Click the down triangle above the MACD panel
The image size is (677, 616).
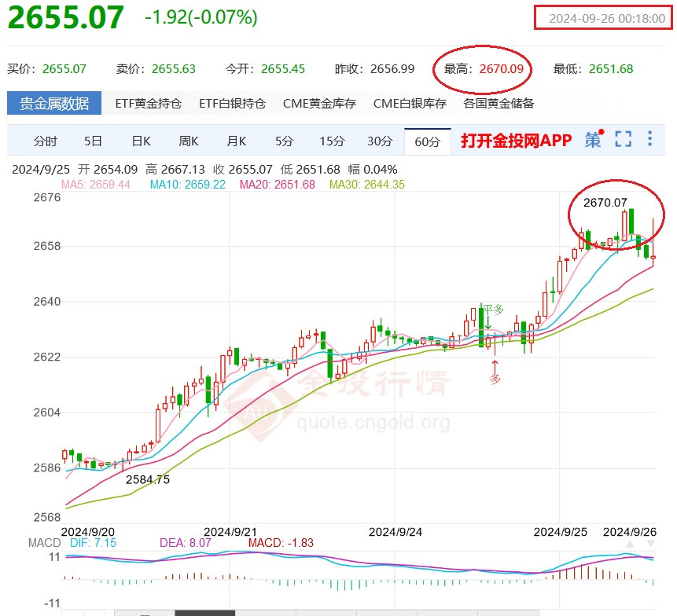pyautogui.click(x=650, y=544)
